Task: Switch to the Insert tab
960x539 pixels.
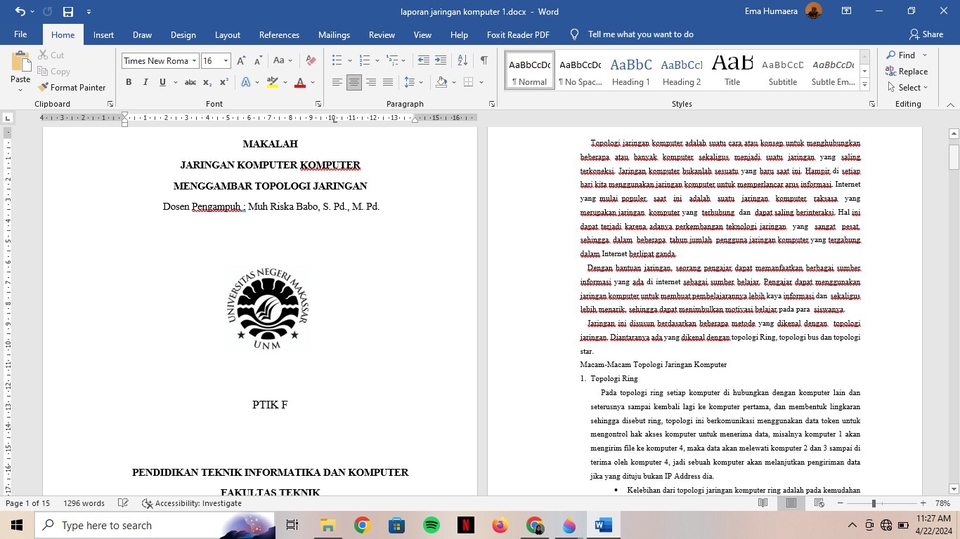Action: tap(103, 35)
